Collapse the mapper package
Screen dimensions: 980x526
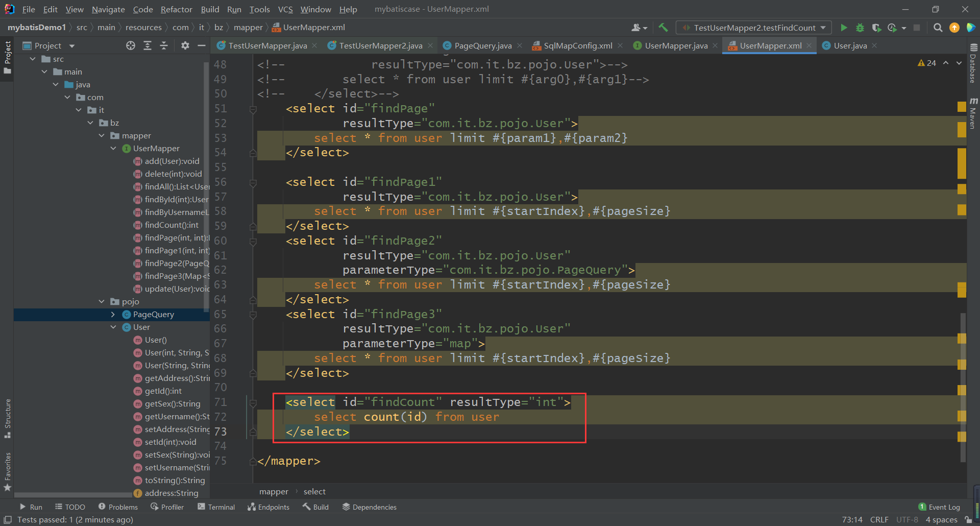[x=102, y=135]
